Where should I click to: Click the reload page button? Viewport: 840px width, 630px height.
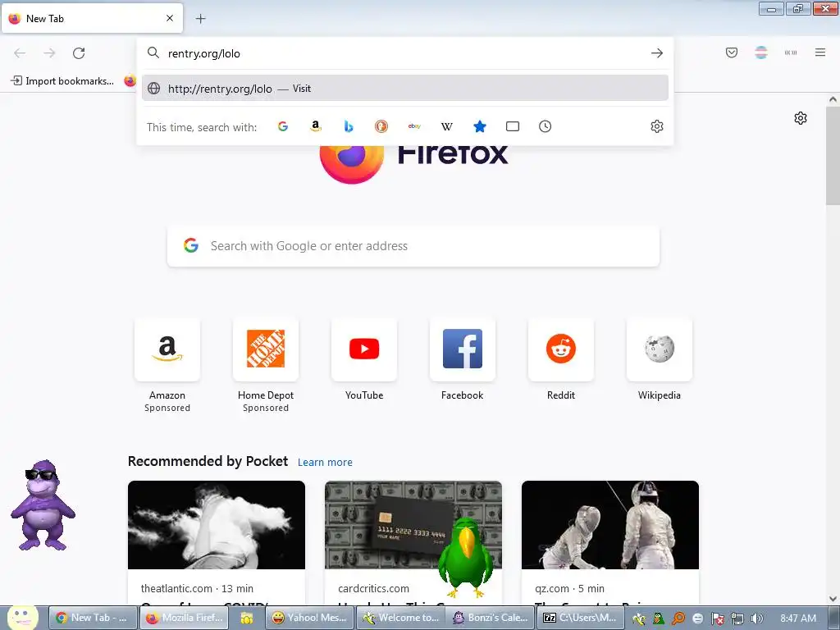tap(79, 53)
